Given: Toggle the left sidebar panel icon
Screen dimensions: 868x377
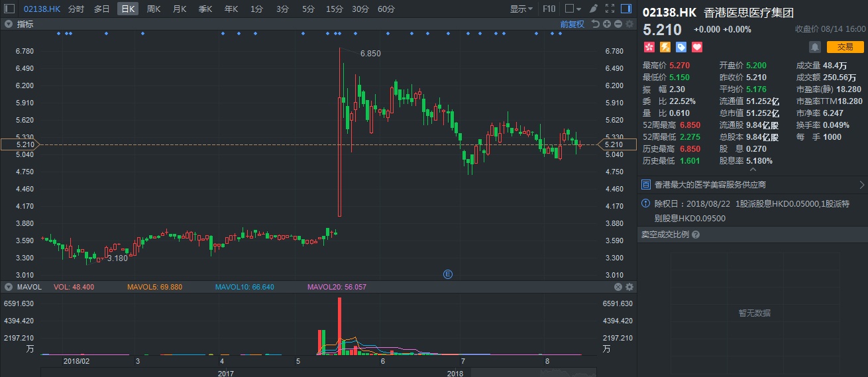Looking at the screenshot, I should [9, 9].
